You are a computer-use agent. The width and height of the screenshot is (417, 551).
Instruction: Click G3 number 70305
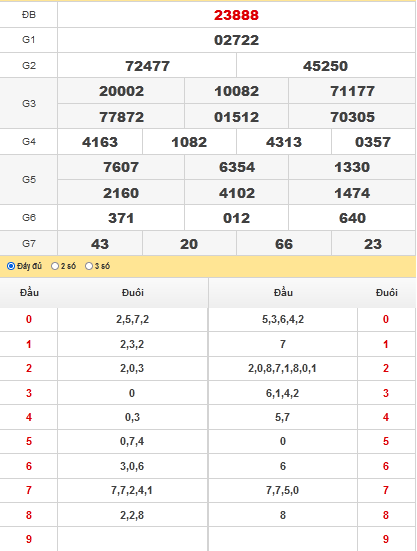coord(352,117)
